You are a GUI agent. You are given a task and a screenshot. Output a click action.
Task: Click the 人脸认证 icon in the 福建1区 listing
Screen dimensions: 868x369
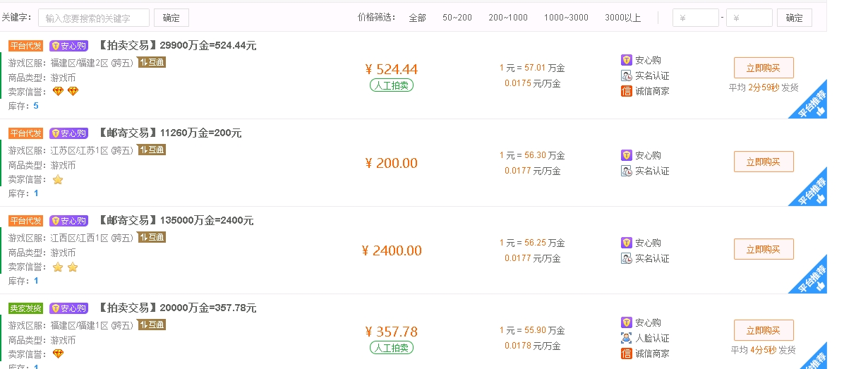click(627, 338)
